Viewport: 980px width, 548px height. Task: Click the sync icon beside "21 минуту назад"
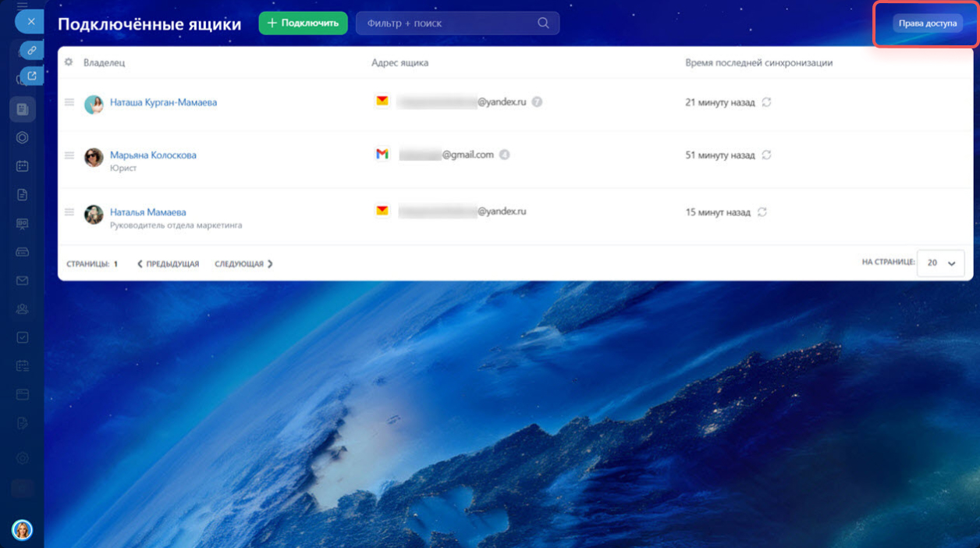766,102
